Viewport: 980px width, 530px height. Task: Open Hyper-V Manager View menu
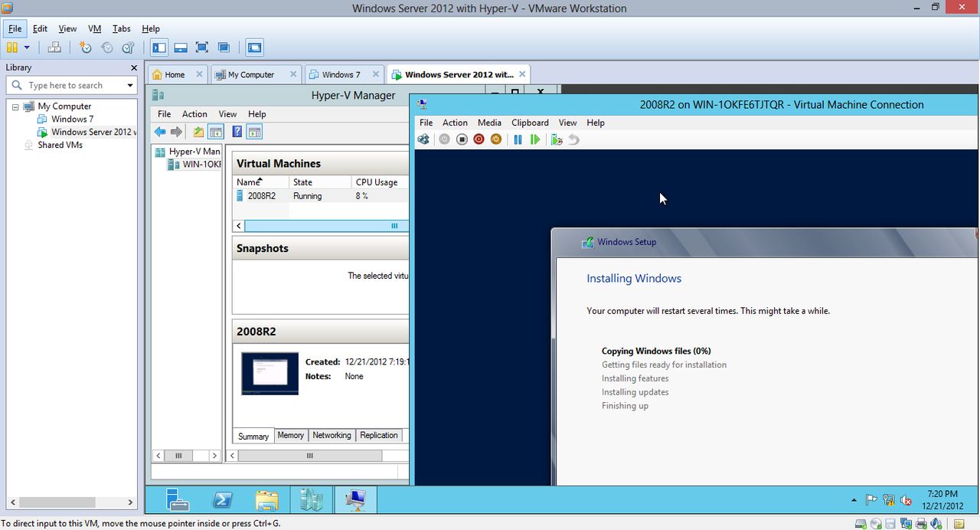click(227, 114)
